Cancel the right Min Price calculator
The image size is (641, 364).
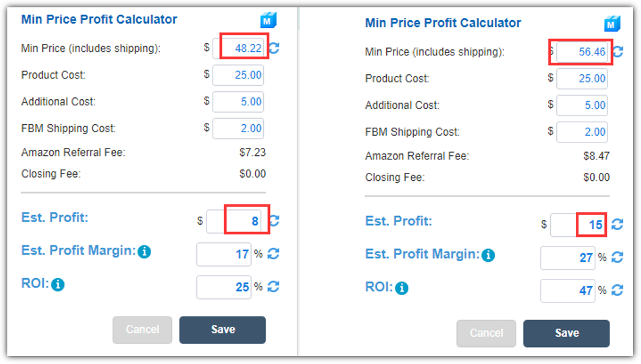[486, 334]
